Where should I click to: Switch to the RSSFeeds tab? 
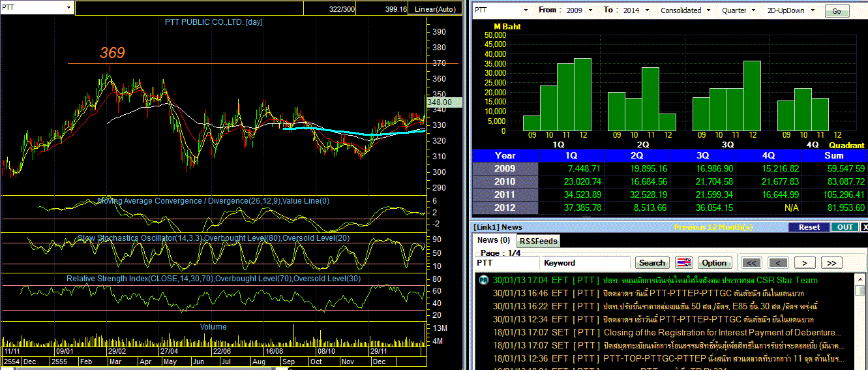tap(538, 241)
